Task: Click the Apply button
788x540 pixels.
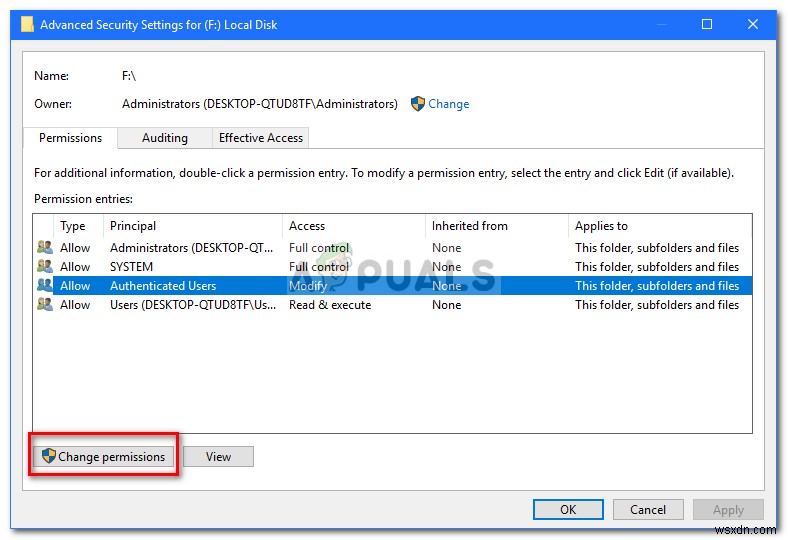Action: [728, 509]
